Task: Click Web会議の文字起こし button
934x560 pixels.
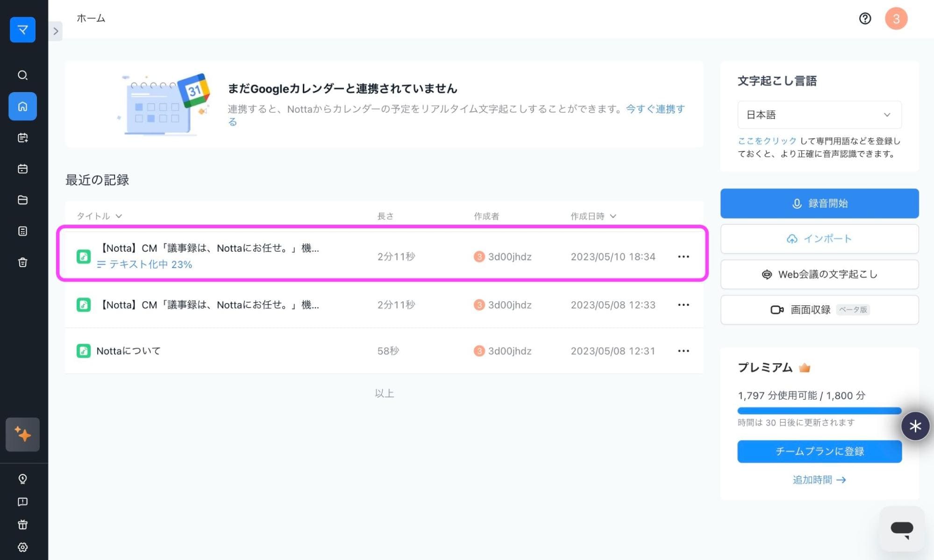Action: click(819, 274)
